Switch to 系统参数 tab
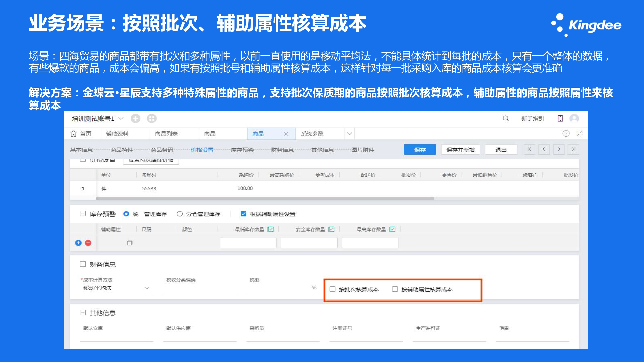The image size is (644, 362). pos(312,134)
